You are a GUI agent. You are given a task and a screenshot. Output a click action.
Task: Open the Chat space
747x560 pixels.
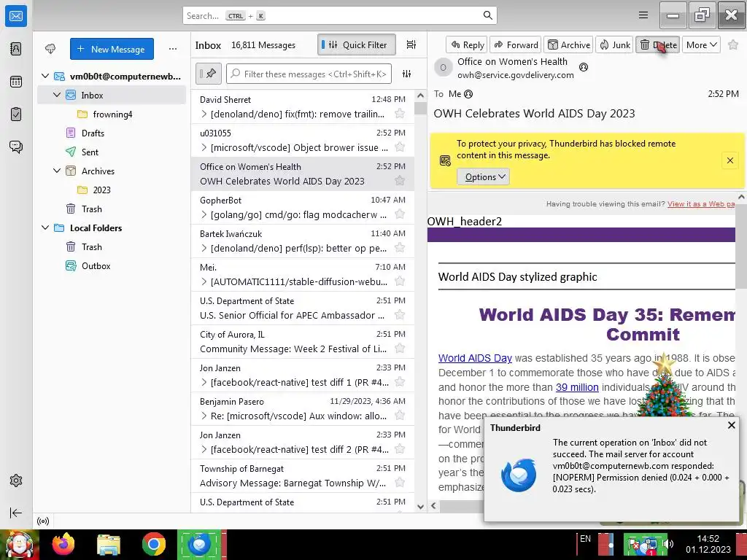16,147
